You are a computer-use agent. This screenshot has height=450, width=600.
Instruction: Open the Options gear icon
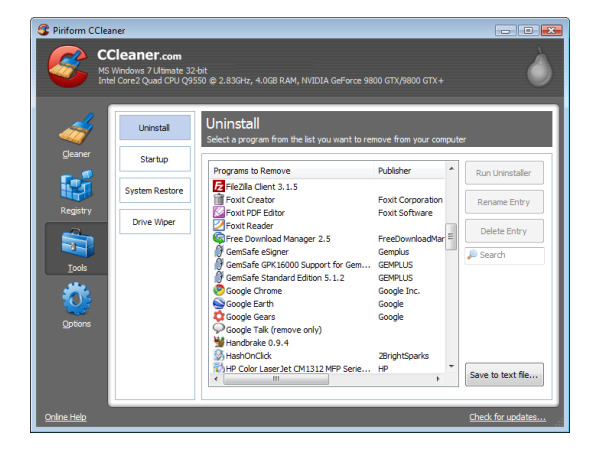coord(76,300)
